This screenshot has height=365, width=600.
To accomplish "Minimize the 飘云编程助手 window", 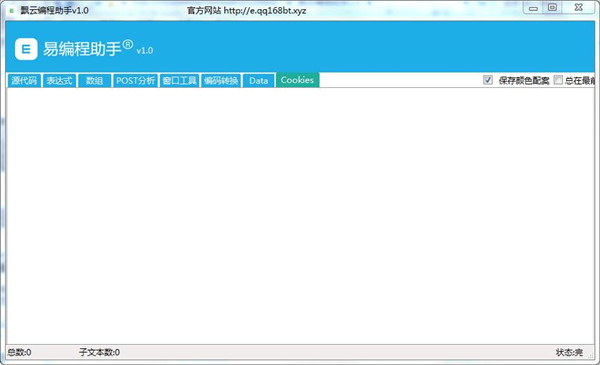I will point(533,8).
